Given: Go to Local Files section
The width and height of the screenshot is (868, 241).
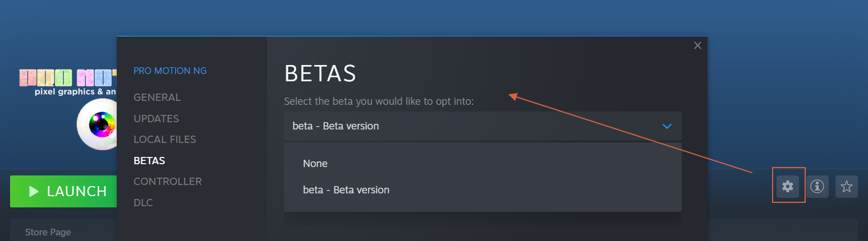Looking at the screenshot, I should [x=164, y=140].
